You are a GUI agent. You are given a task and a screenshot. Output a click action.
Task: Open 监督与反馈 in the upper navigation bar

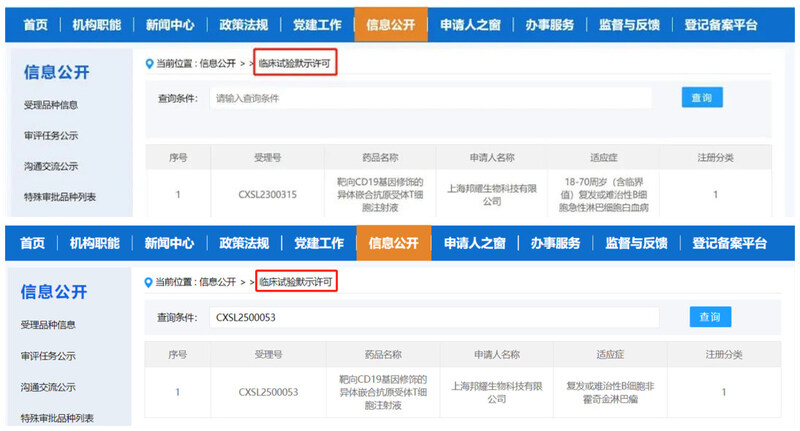point(628,24)
